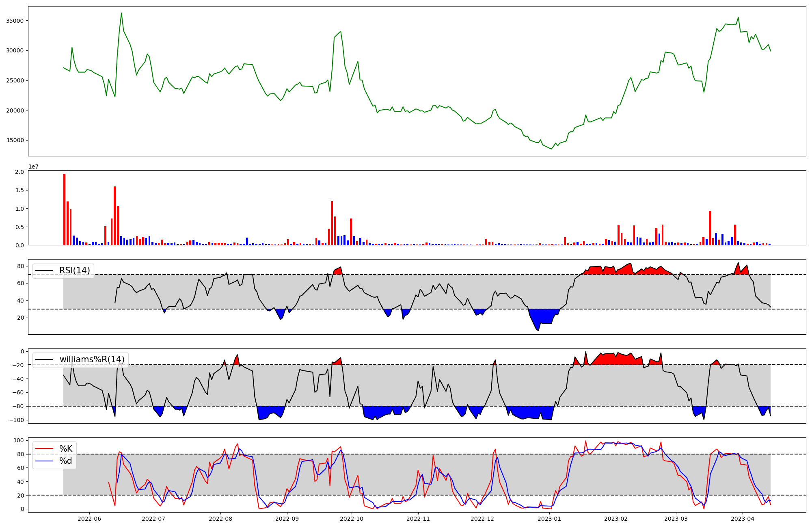Screen dimensions: 812x528
Task: Click the 2.0 tick on the volume axis
Action: [x=19, y=172]
